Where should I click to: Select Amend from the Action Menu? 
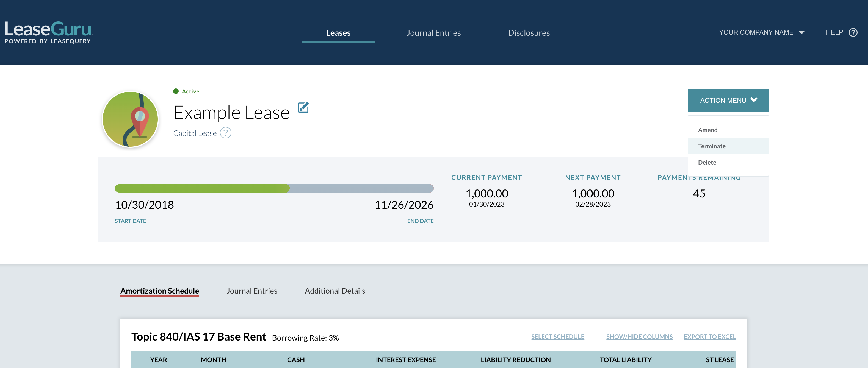pos(707,130)
